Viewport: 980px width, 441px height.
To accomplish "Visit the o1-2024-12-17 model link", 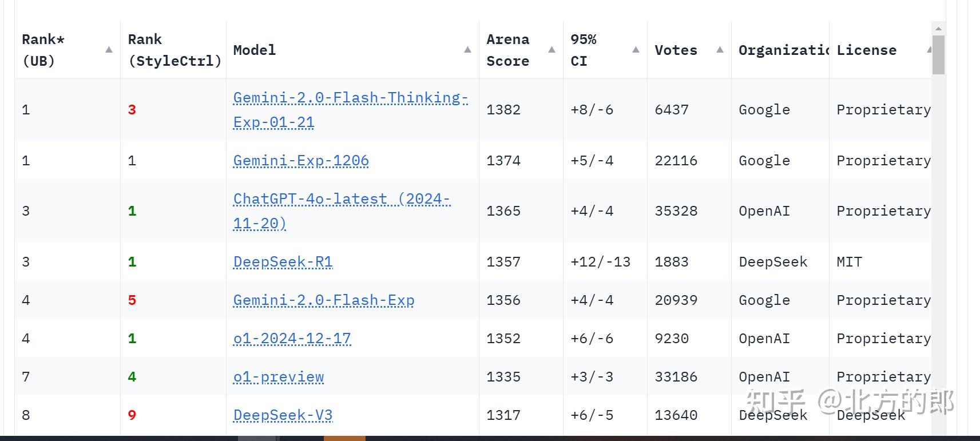I will (x=292, y=339).
